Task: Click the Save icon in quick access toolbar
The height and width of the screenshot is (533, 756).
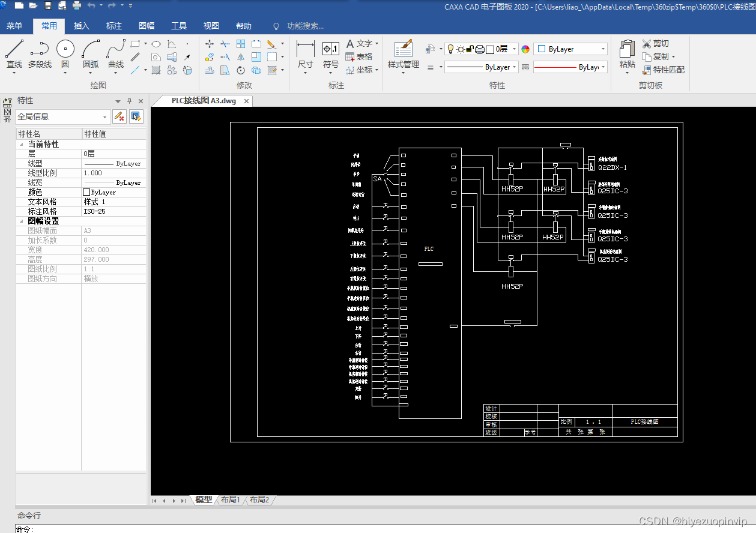Action: (x=48, y=5)
